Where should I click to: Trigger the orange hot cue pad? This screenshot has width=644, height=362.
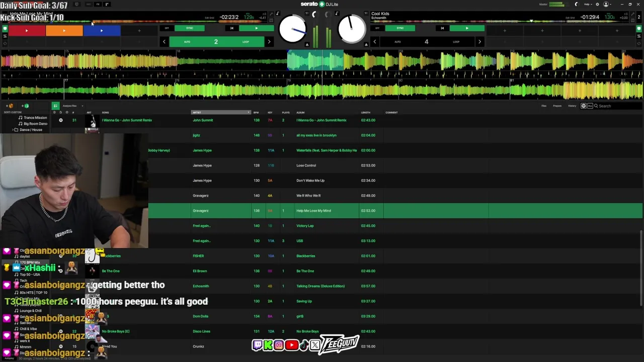pyautogui.click(x=64, y=31)
